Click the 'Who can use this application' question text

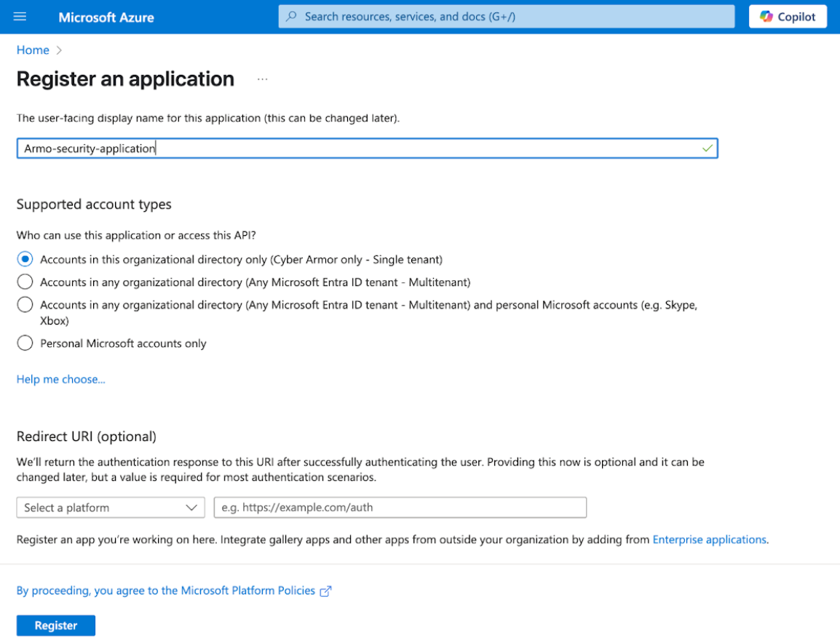coord(136,235)
